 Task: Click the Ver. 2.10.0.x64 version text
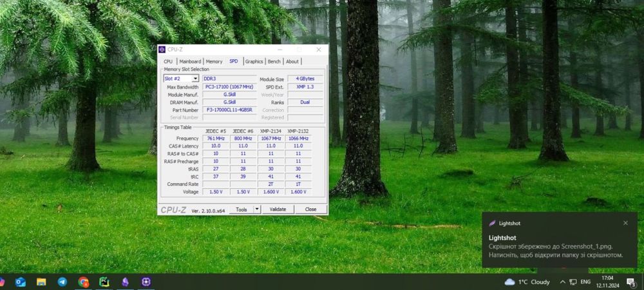tap(208, 211)
